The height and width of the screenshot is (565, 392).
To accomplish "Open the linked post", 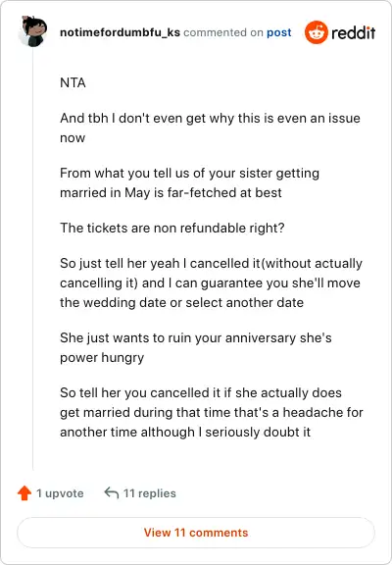I will [x=279, y=32].
